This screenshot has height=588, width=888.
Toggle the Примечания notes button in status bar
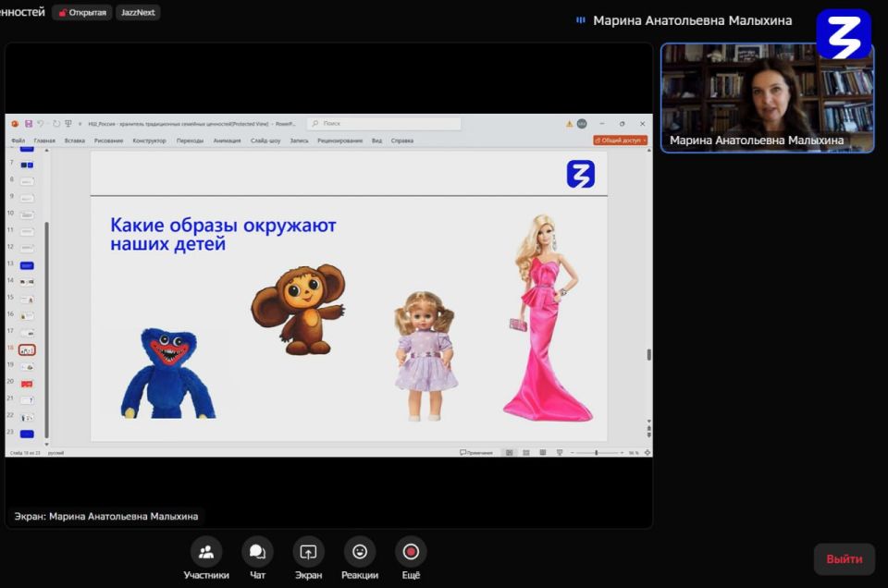(x=476, y=453)
